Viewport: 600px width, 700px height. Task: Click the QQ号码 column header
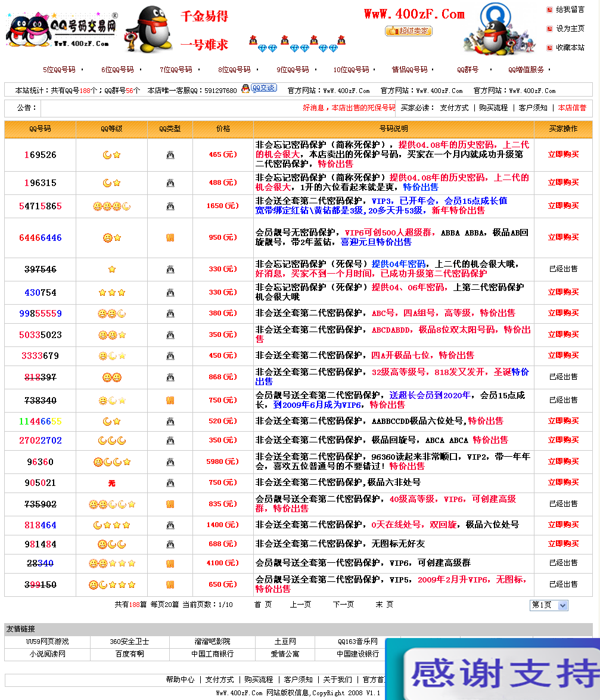pyautogui.click(x=40, y=129)
